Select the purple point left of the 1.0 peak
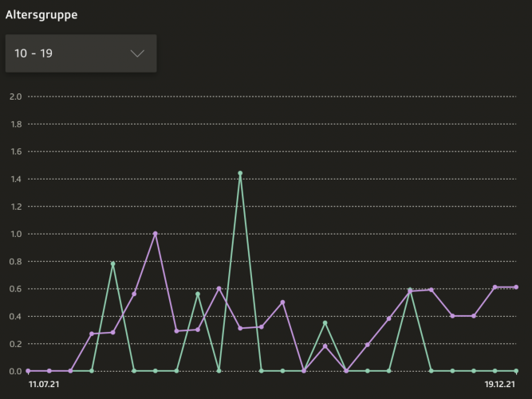Viewport: 532px width, 399px height. (x=134, y=294)
